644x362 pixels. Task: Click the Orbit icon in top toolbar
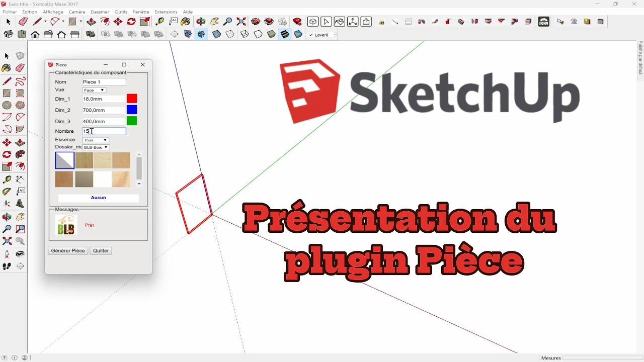point(201,22)
